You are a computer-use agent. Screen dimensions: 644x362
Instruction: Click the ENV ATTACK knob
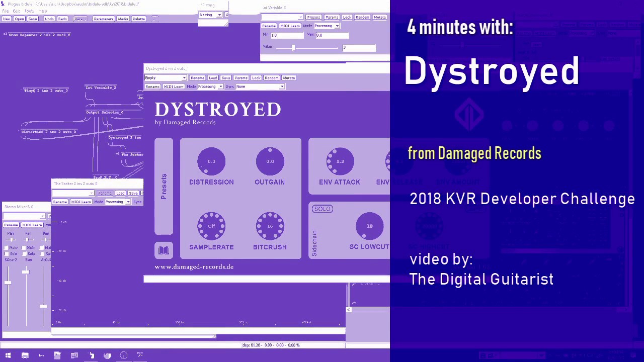[340, 161]
